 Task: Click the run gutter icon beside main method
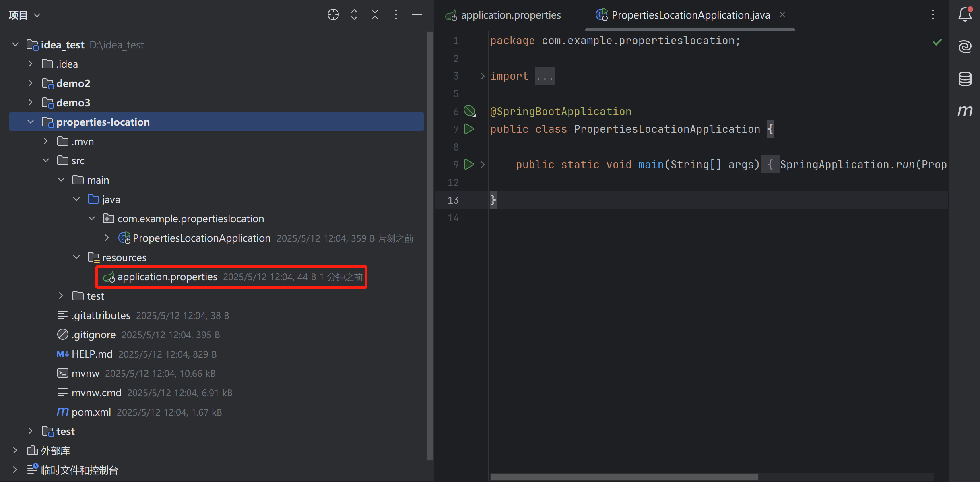[x=469, y=164]
